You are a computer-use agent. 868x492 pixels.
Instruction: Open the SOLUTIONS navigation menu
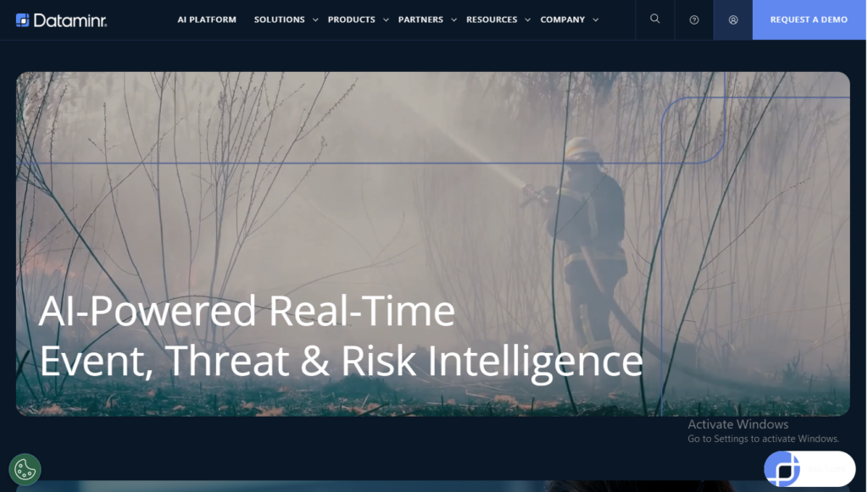click(278, 19)
